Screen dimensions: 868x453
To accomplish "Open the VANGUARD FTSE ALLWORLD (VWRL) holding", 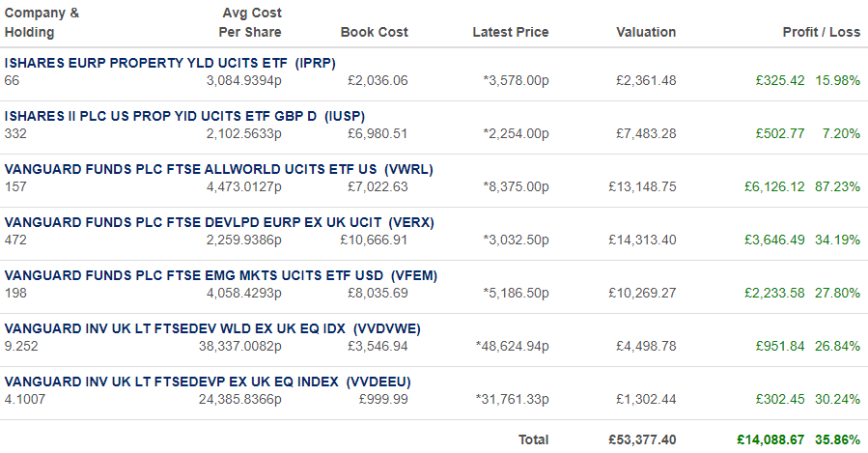I will 218,169.
